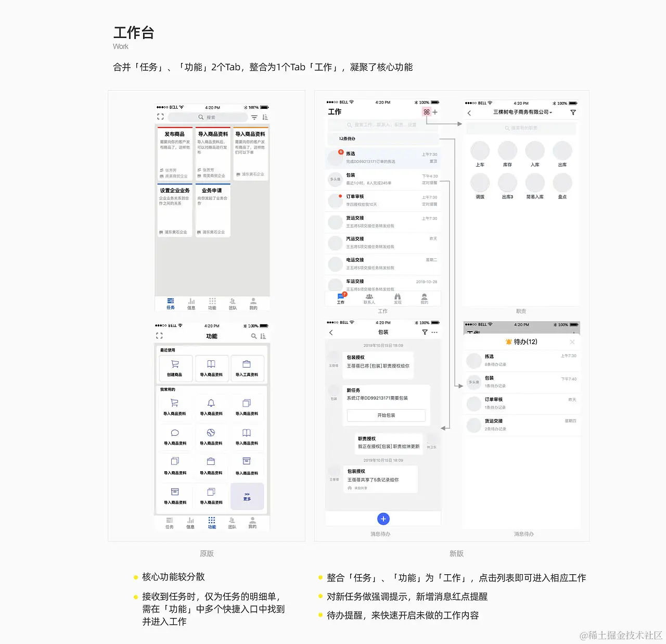This screenshot has width=666, height=644.
Task: Open the 更多 expander in 功能 grid
Action: coord(247,496)
